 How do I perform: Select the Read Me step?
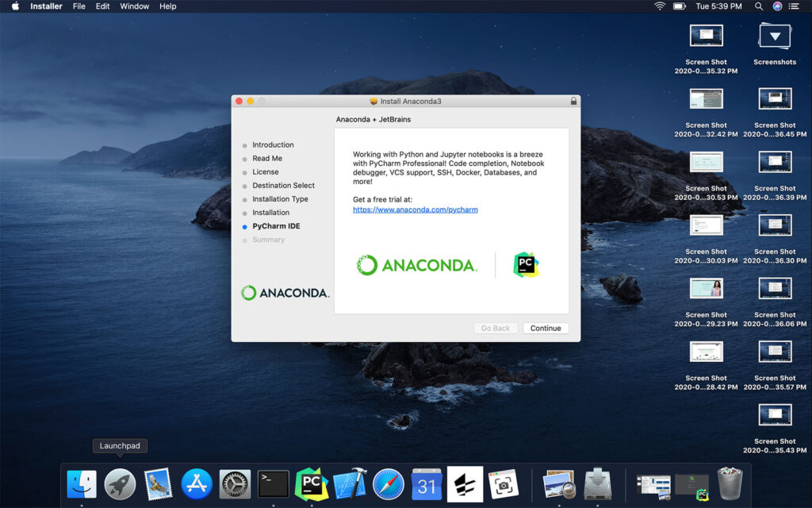(267, 158)
